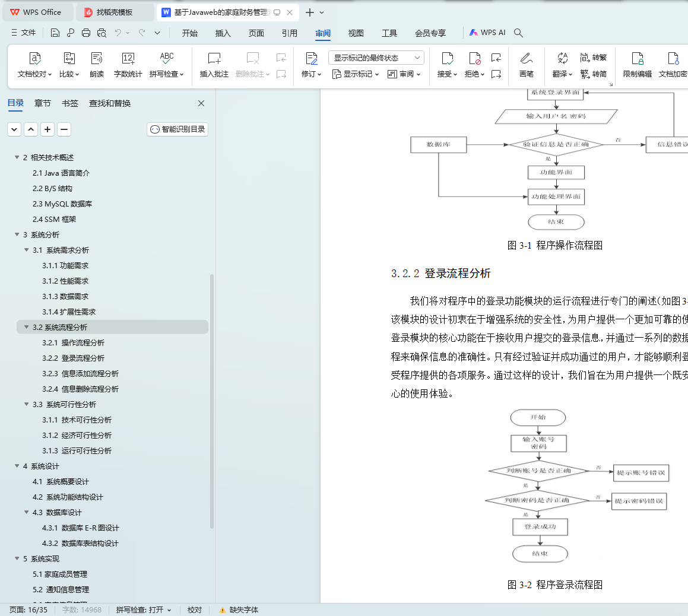Open the 会员专享 tab
688x616 pixels.
click(x=430, y=33)
